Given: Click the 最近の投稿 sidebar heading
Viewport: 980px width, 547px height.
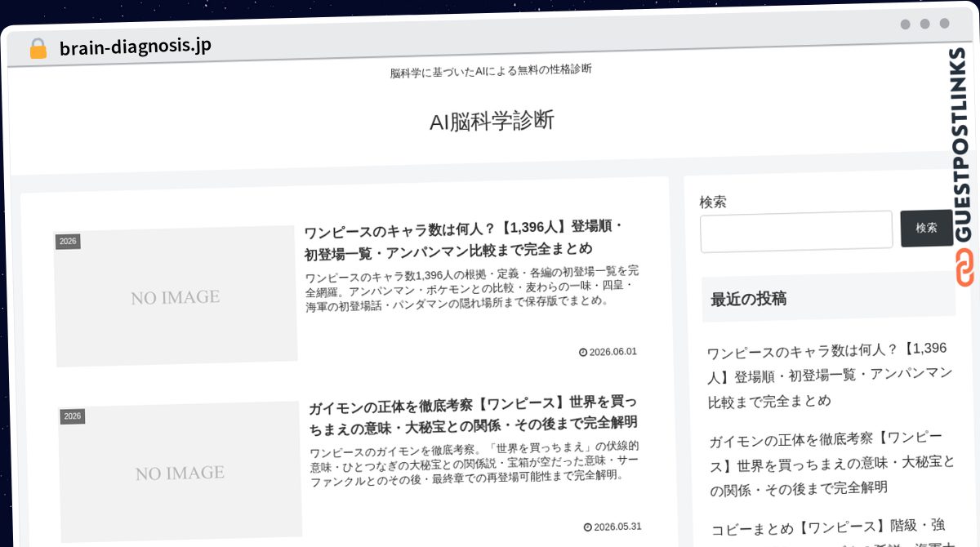Looking at the screenshot, I should tap(829, 297).
